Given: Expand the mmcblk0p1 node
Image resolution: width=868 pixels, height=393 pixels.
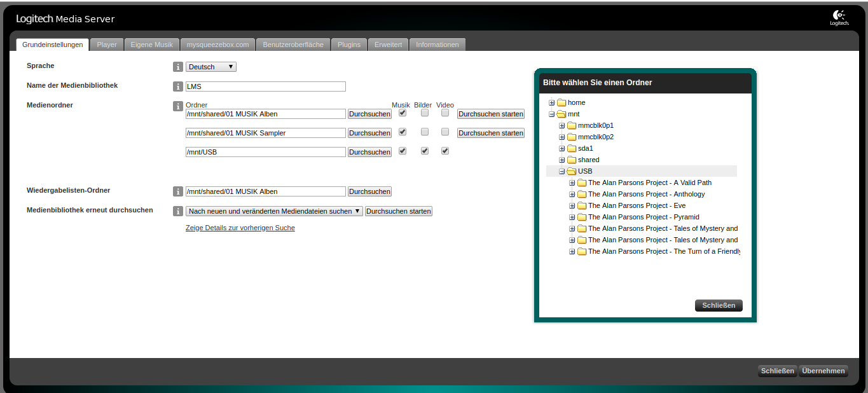Looking at the screenshot, I should point(561,125).
